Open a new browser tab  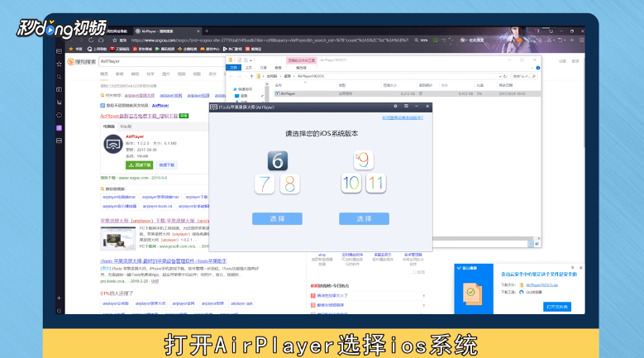point(207,31)
